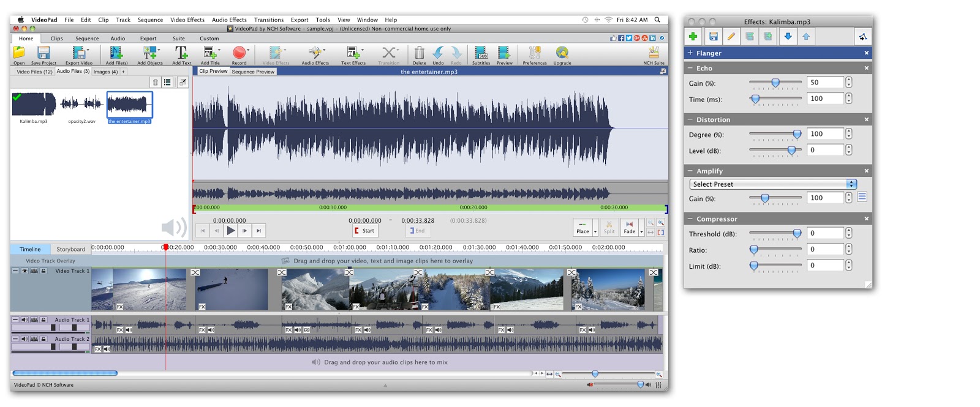The height and width of the screenshot is (407, 980).
Task: Select the Sequence Preview tab
Action: (x=253, y=72)
